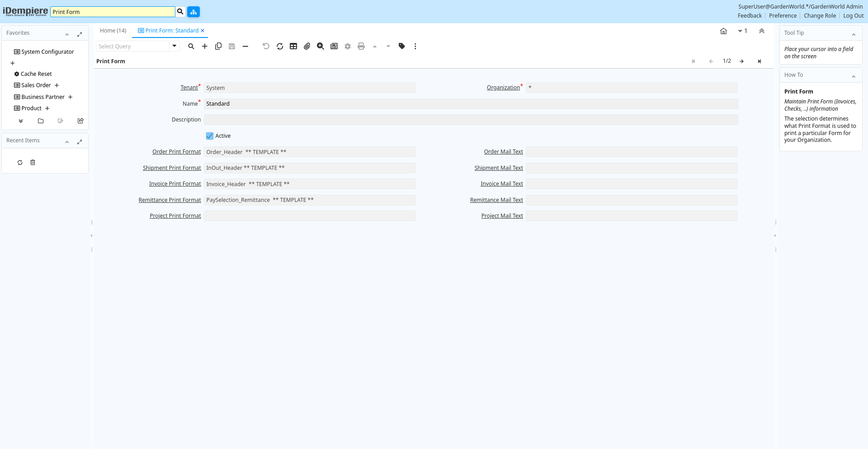Switch to the Home (14) tab
The height and width of the screenshot is (449, 868).
(x=113, y=31)
